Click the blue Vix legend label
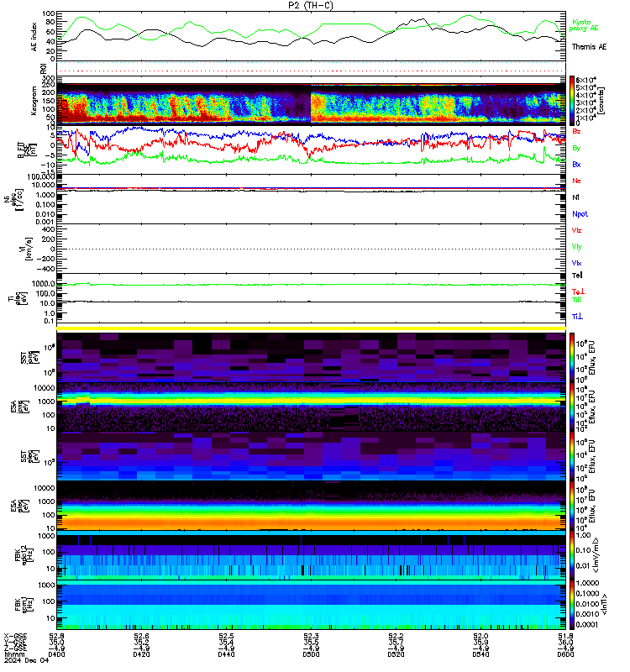The image size is (630, 672). [576, 263]
